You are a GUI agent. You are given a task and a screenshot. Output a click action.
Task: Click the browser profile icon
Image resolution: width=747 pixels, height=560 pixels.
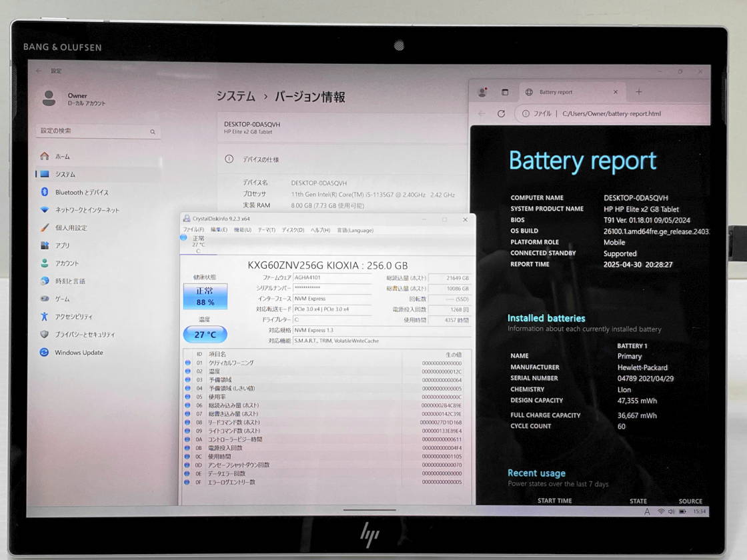point(482,93)
